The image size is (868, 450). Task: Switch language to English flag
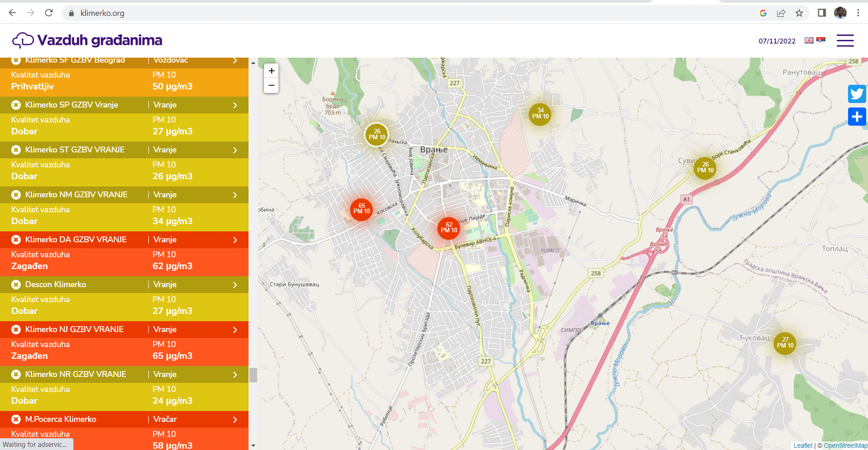(809, 40)
